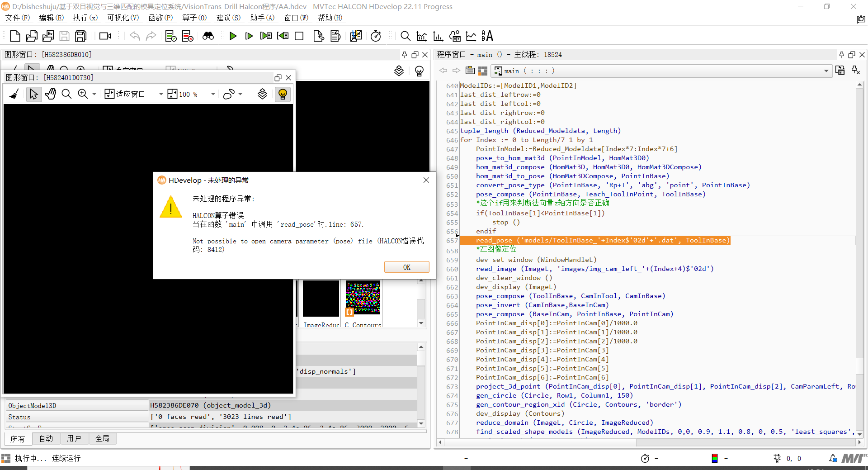Open the OCR training file browser
Viewport: 868px width, 470px height.
coord(487,36)
